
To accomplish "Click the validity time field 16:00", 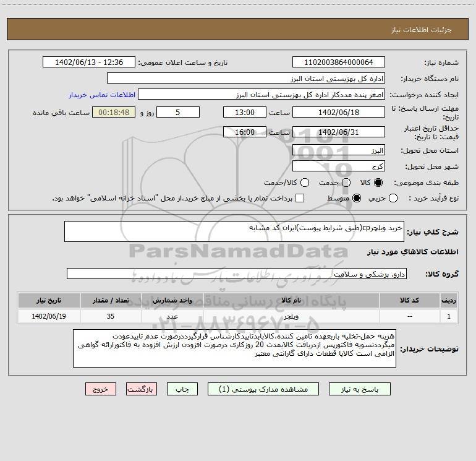I will point(245,132).
